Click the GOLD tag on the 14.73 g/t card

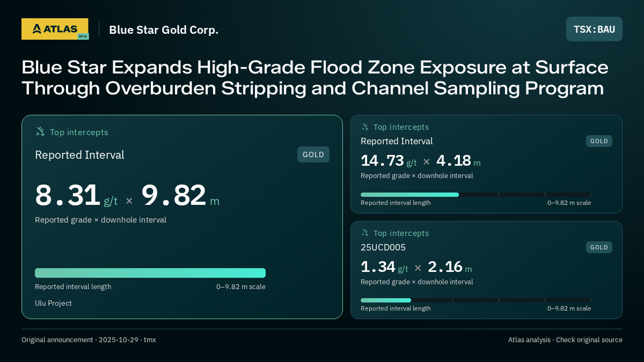(x=599, y=141)
